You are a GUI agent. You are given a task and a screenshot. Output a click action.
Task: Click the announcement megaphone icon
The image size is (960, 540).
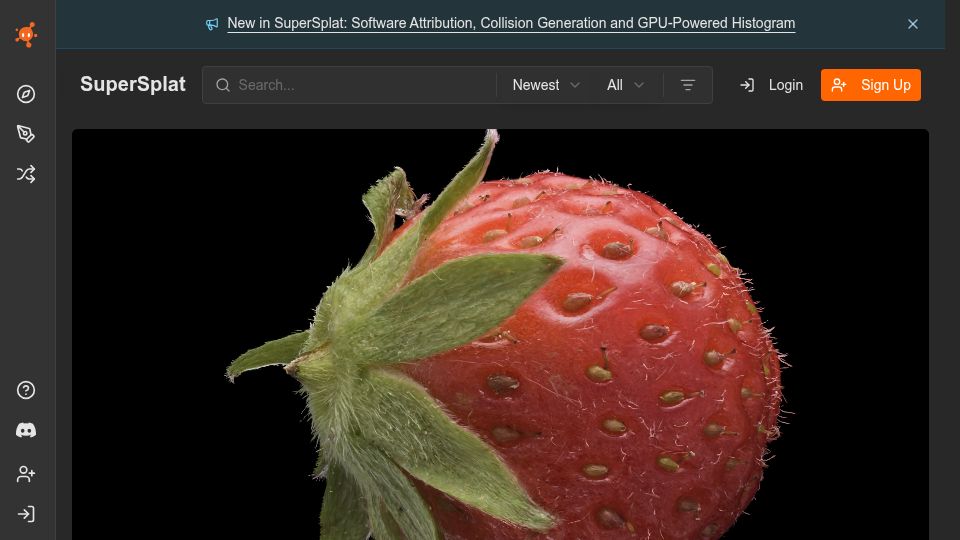coord(212,24)
